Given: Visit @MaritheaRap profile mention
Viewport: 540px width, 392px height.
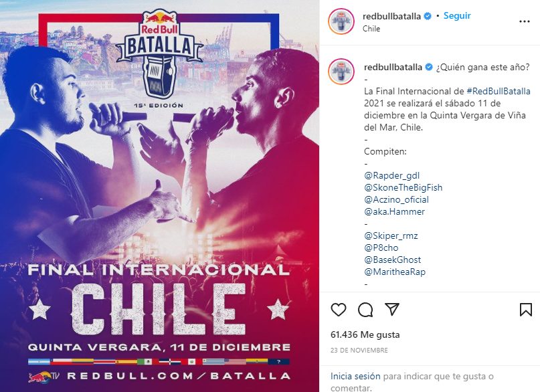Looking at the screenshot, I should 395,272.
